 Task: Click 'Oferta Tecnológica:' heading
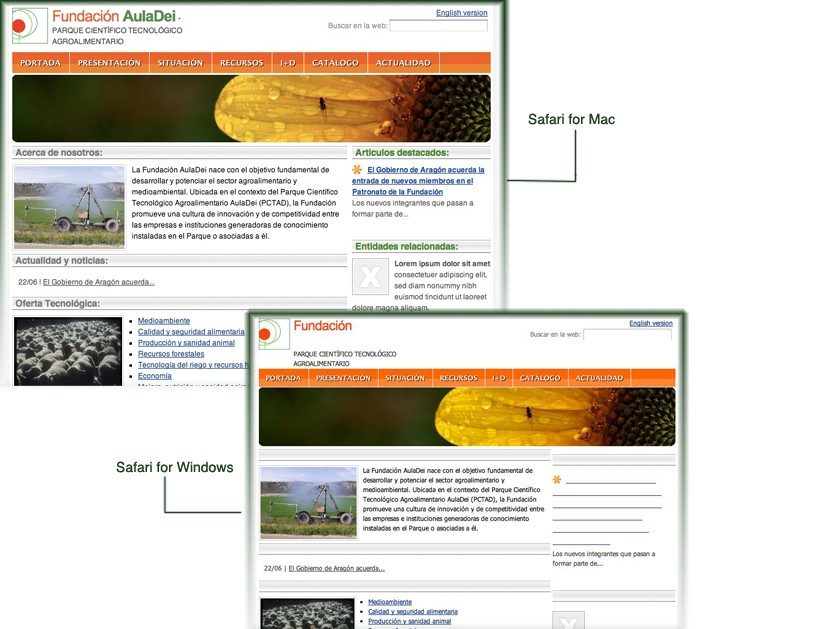58,303
